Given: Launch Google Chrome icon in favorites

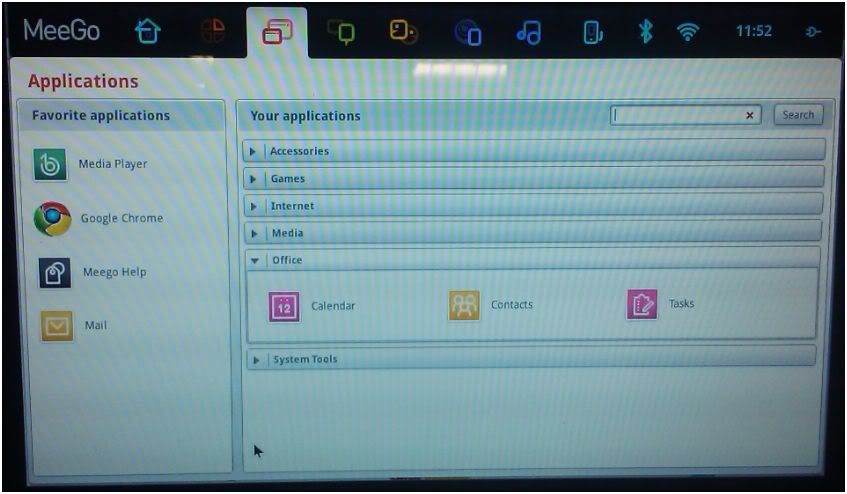Looking at the screenshot, I should 52,219.
